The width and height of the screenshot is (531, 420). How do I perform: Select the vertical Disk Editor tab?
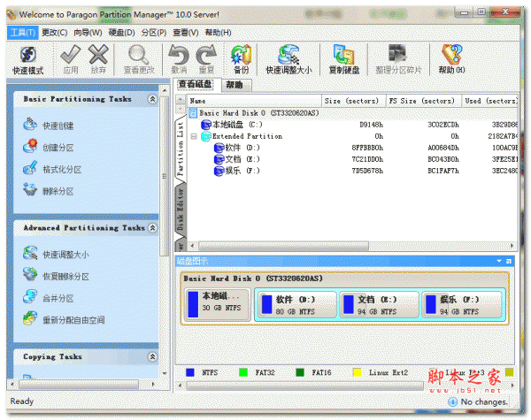tap(181, 210)
